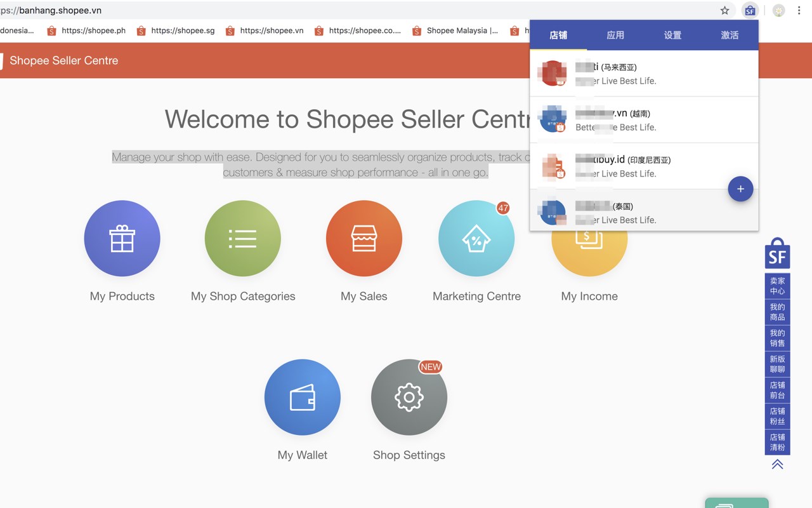The height and width of the screenshot is (508, 812).
Task: Click the My Sales label
Action: [364, 296]
